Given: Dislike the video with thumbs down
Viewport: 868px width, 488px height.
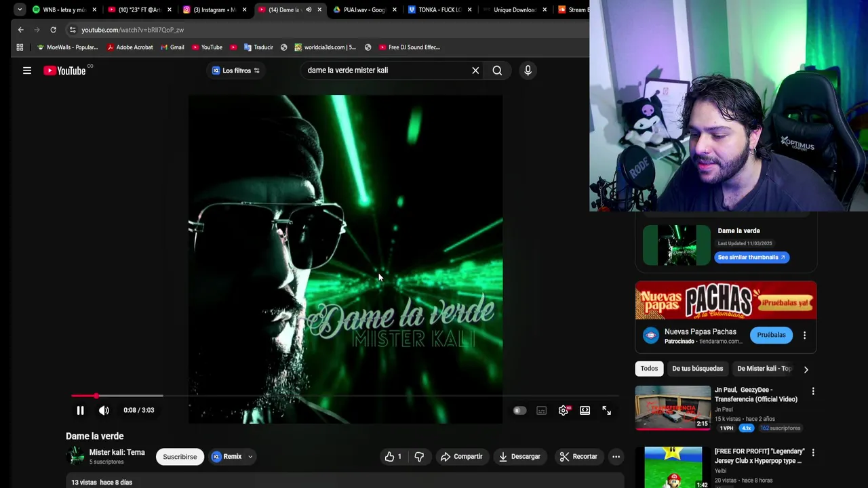Looking at the screenshot, I should tap(419, 457).
